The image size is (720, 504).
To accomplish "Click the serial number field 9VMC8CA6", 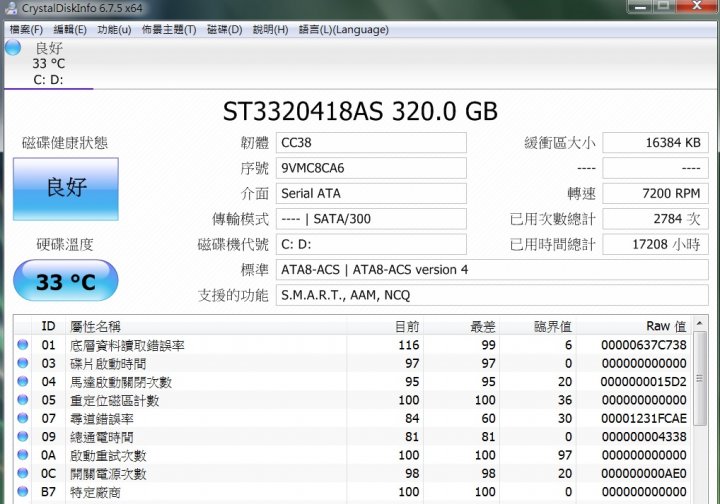I will click(371, 168).
